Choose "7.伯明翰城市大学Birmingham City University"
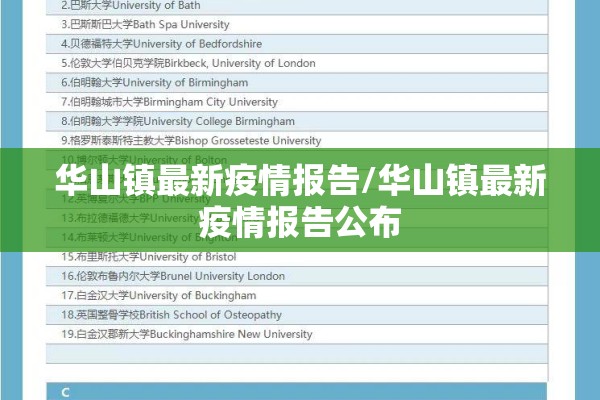The height and width of the screenshot is (400, 600). click(297, 102)
